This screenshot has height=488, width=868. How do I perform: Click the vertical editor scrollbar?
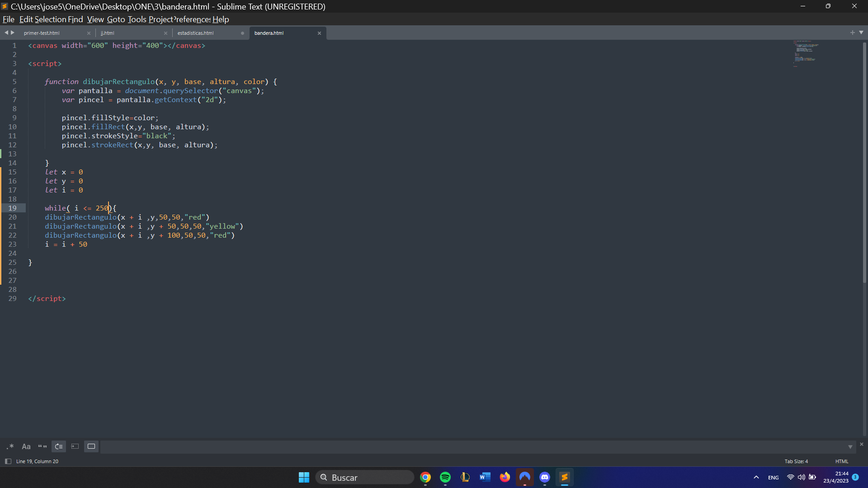(864, 163)
